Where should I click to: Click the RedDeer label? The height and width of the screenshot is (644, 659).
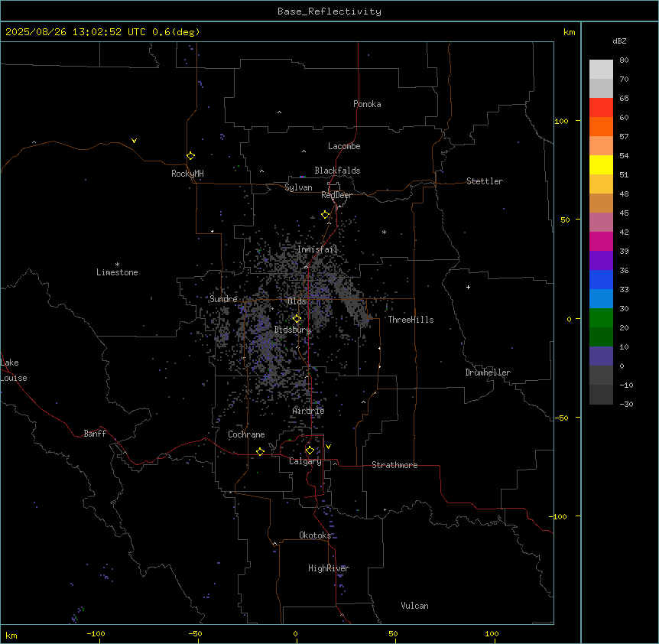[x=336, y=195]
